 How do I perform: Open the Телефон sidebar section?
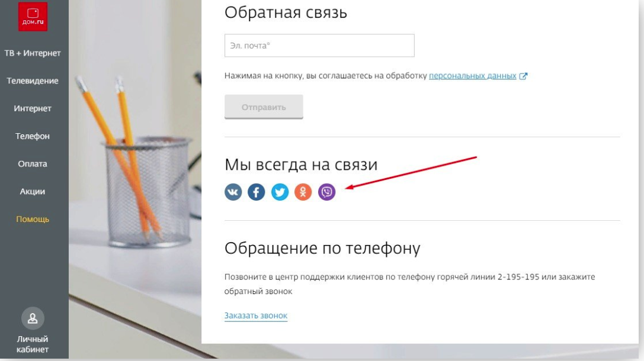33,136
